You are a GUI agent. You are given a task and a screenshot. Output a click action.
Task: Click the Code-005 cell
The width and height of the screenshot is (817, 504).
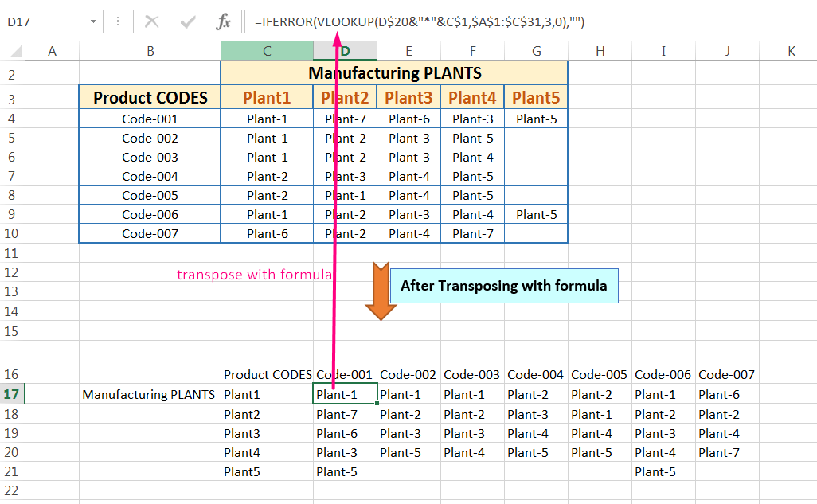[149, 195]
